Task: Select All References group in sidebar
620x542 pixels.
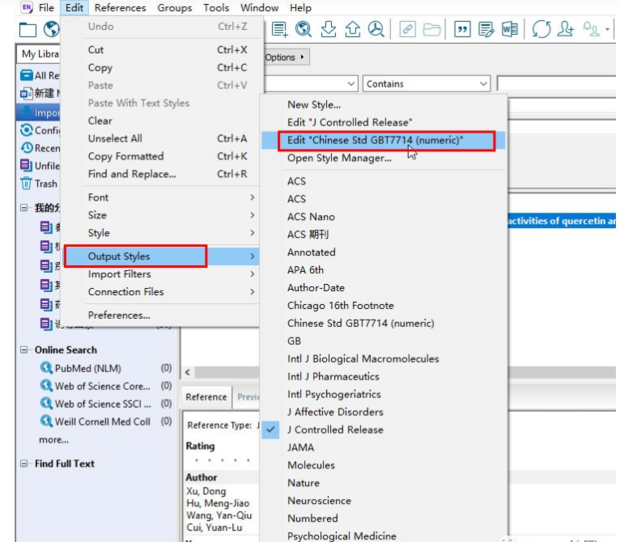Action: click(x=40, y=75)
